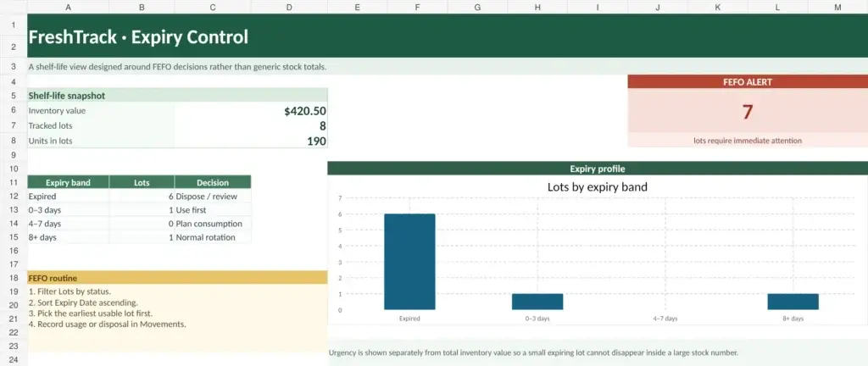
Task: Click the Tracked lots label
Action: [x=50, y=125]
